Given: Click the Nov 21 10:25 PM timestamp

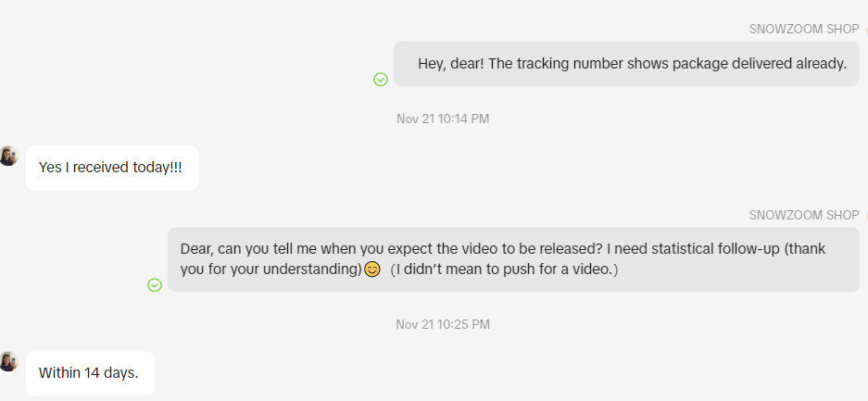Looking at the screenshot, I should [x=443, y=324].
